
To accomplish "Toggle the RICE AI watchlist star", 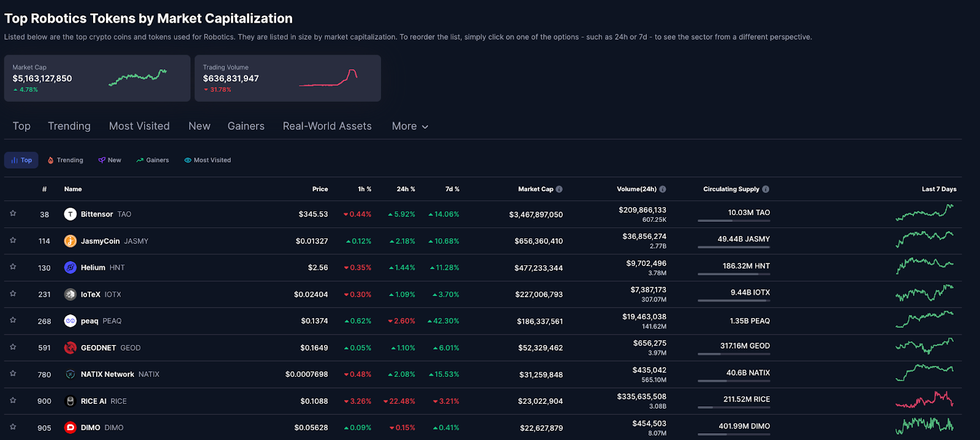I will 13,400.
